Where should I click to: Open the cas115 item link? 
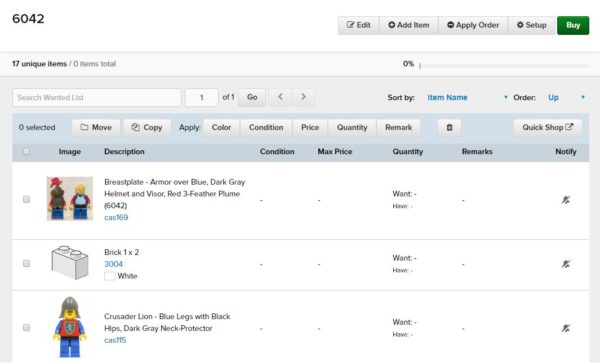pyautogui.click(x=115, y=340)
